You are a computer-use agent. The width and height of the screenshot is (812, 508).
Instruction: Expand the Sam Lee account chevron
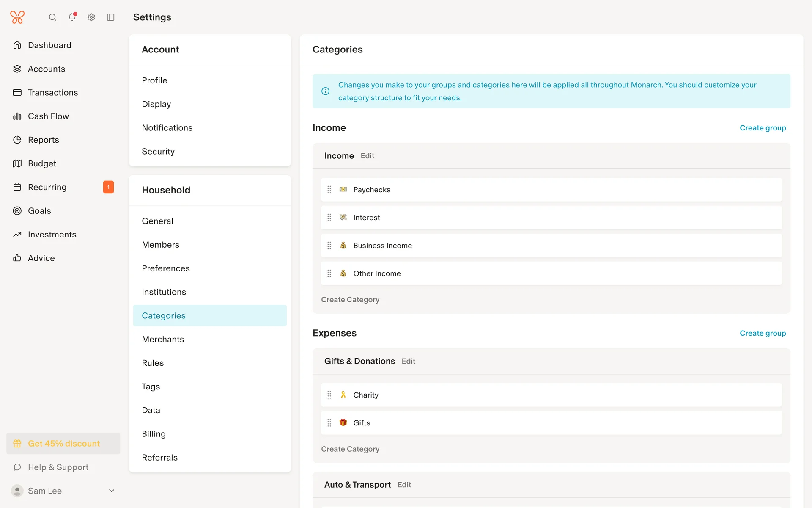tap(112, 491)
